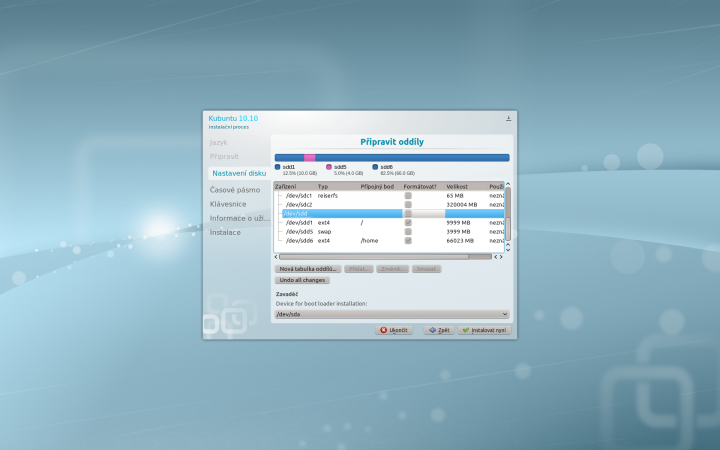Screen dimensions: 720x450
Task: Click the sdd1 blue legend square
Action: [x=277, y=167]
